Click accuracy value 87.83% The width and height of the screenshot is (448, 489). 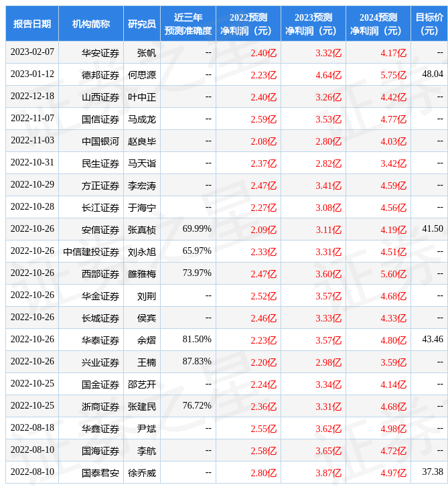[197, 362]
